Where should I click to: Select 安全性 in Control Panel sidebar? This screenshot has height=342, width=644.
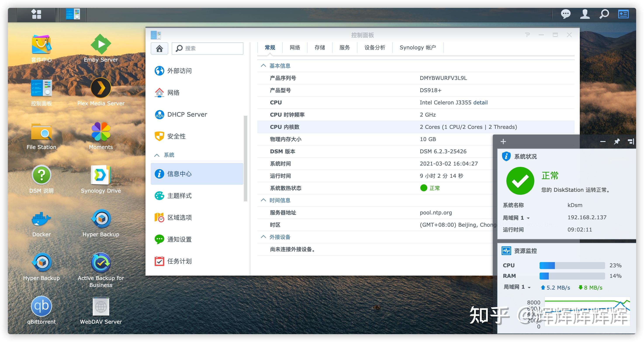[x=176, y=136]
